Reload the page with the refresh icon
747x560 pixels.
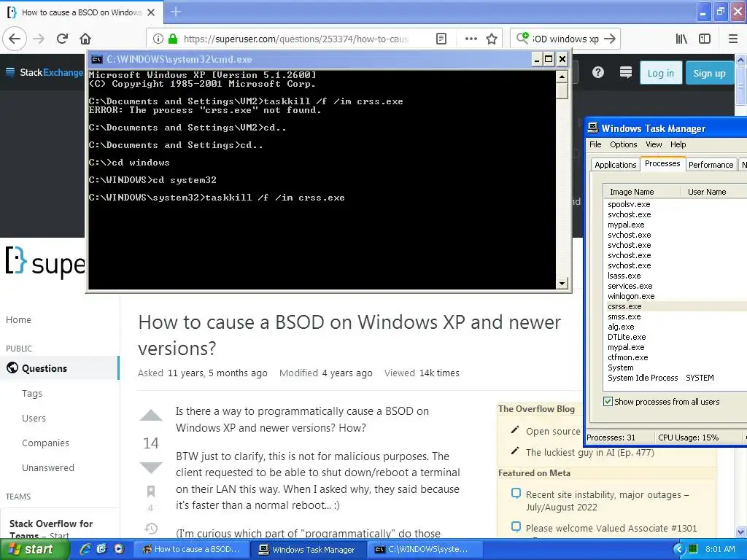click(x=62, y=39)
